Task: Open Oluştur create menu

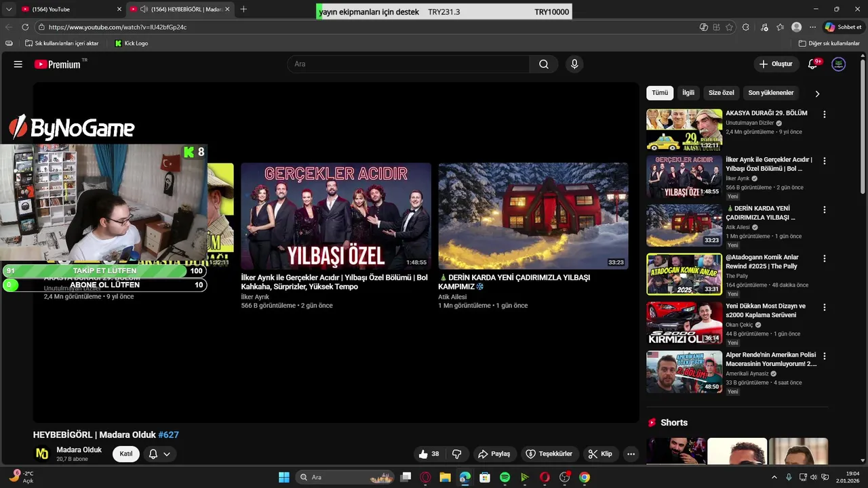Action: [x=776, y=64]
